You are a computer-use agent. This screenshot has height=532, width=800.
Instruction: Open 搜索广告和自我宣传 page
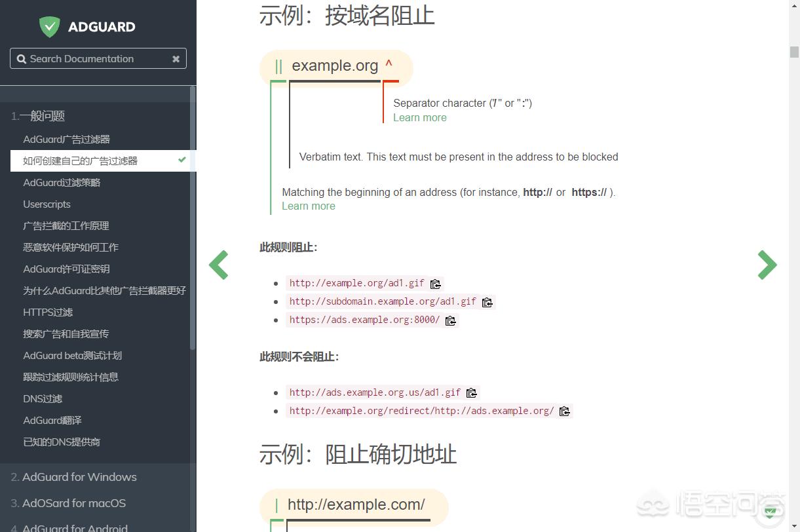[66, 333]
